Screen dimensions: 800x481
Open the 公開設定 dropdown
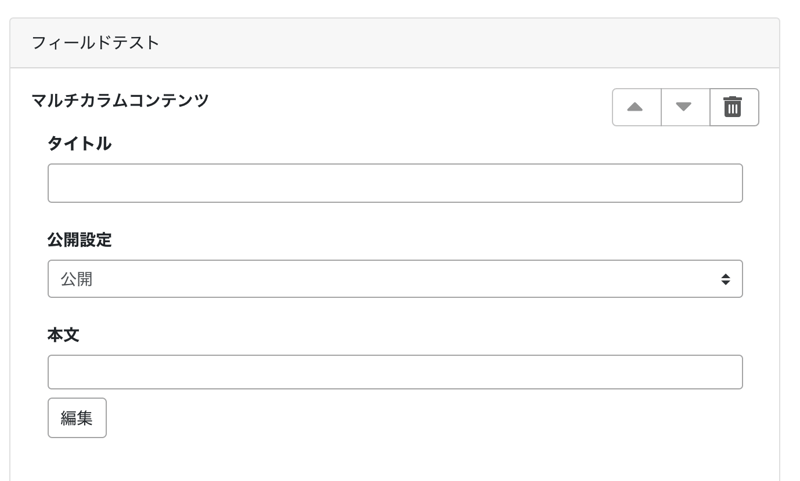click(395, 279)
